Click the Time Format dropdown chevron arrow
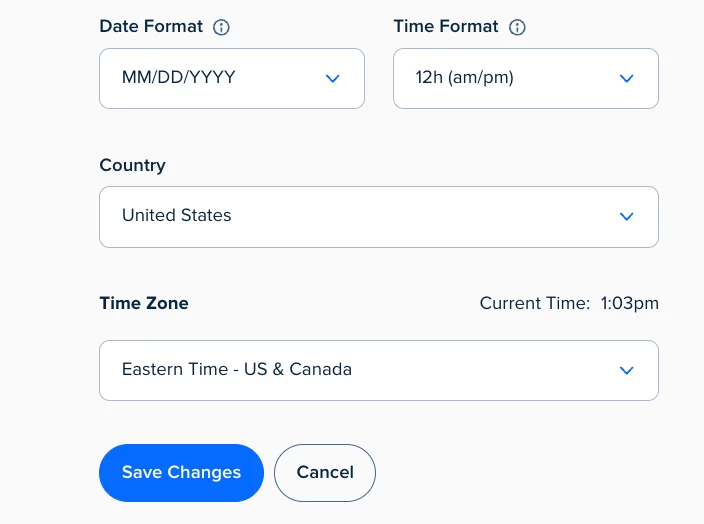The width and height of the screenshot is (704, 524). click(626, 79)
